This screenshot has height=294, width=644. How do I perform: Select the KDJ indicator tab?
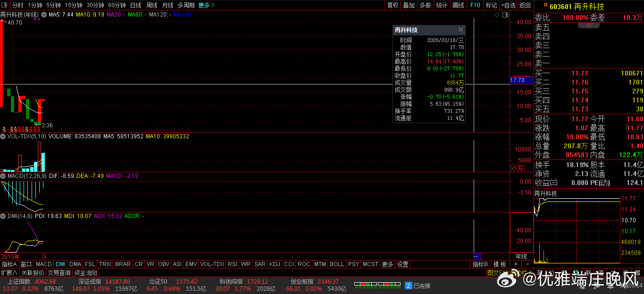point(275,264)
